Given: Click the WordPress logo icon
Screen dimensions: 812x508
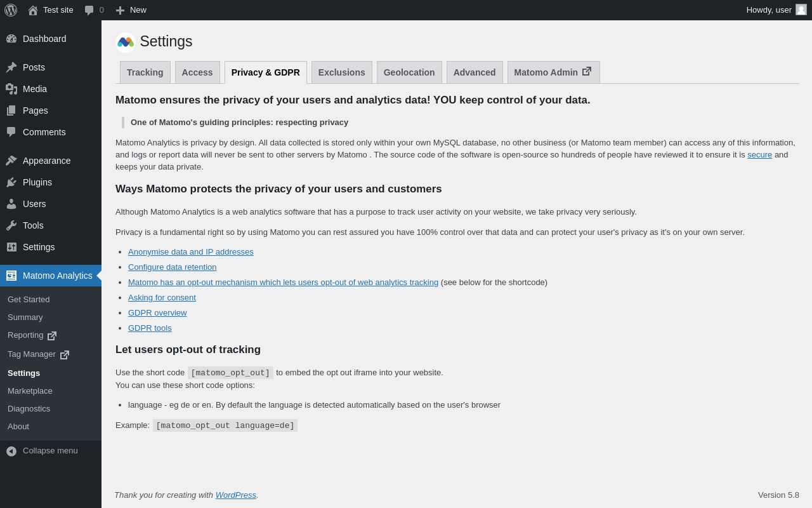Looking at the screenshot, I should tap(11, 10).
